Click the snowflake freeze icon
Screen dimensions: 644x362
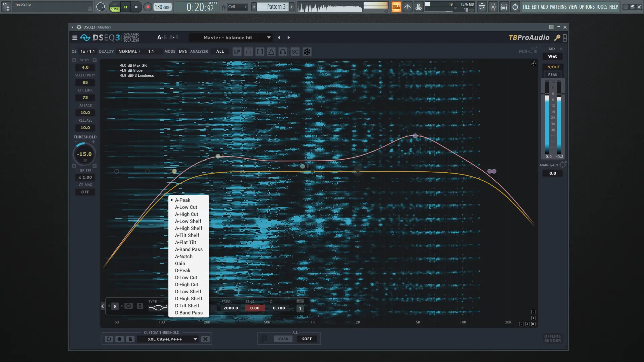pyautogui.click(x=307, y=52)
